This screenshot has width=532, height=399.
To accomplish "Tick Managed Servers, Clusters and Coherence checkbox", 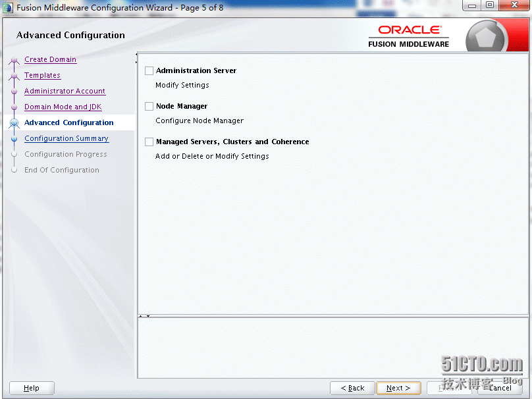I will [149, 142].
